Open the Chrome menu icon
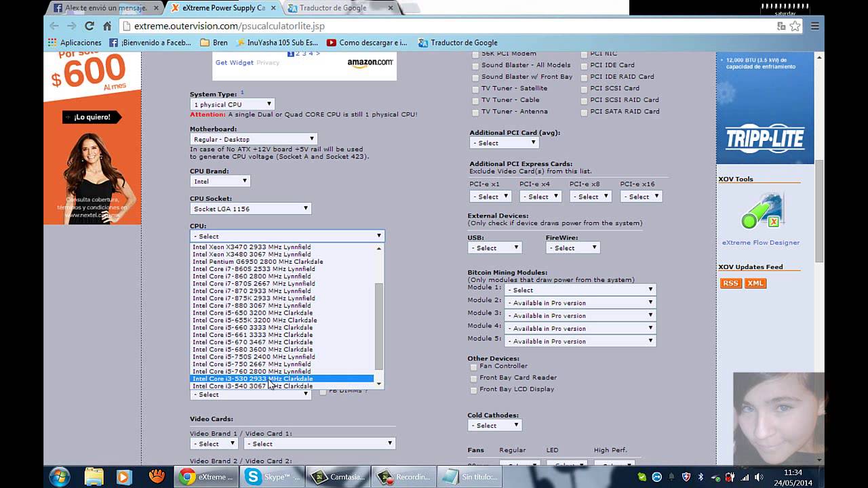This screenshot has height=488, width=868. click(815, 26)
